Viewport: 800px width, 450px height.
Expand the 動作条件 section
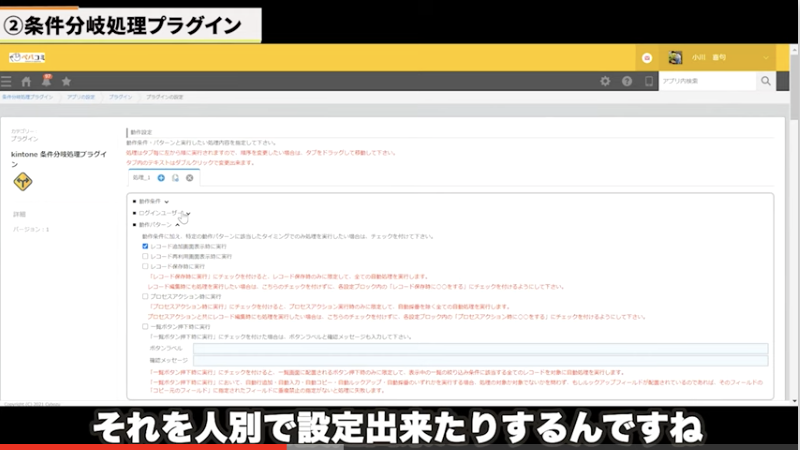click(x=167, y=202)
